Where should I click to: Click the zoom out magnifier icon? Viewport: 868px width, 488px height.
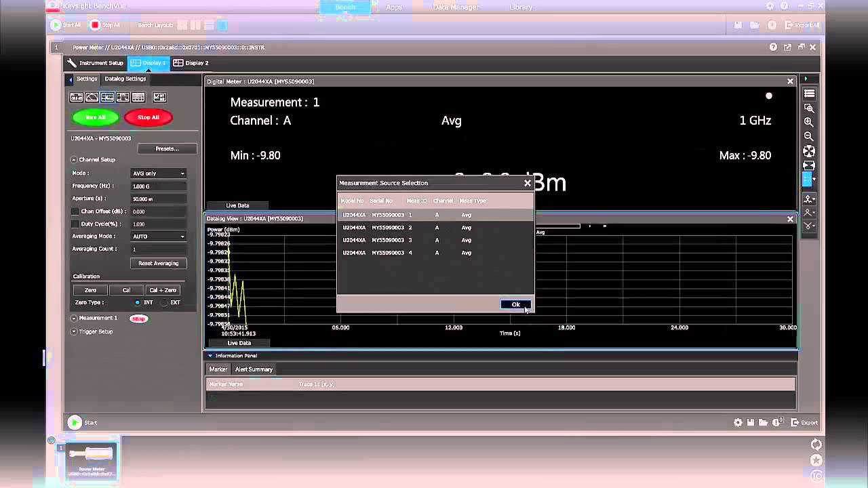(809, 137)
